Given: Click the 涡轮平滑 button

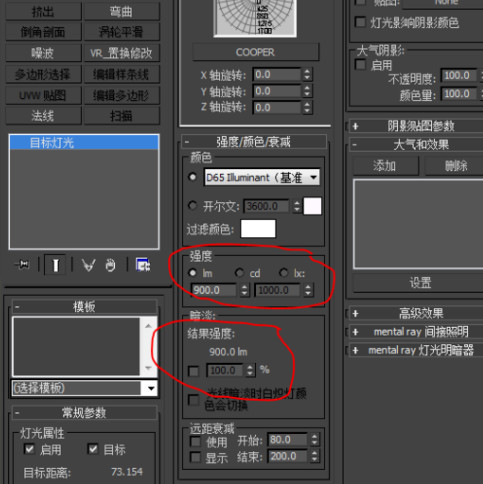Looking at the screenshot, I should (x=122, y=32).
